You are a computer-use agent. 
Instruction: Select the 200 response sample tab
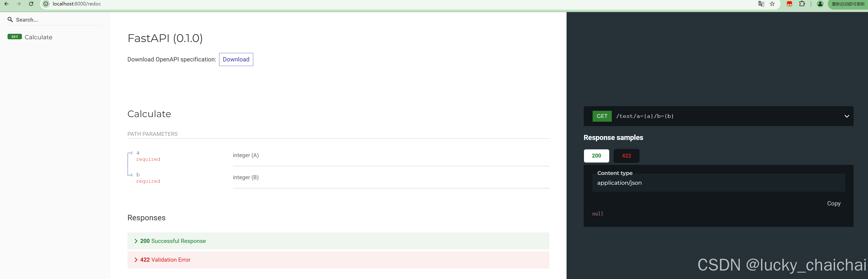(596, 155)
